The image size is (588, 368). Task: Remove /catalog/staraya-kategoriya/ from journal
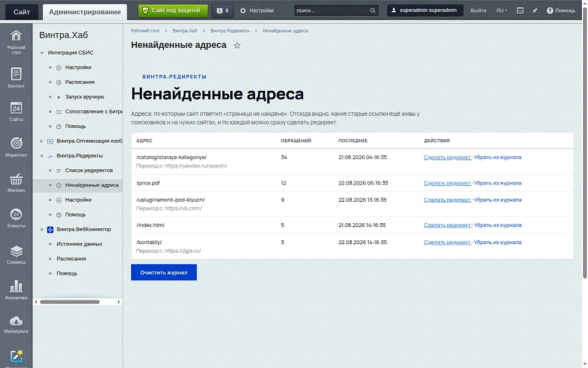[497, 157]
